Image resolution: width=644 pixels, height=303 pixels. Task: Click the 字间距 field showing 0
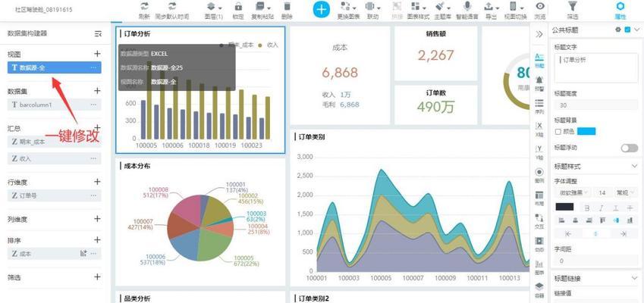pos(596,261)
